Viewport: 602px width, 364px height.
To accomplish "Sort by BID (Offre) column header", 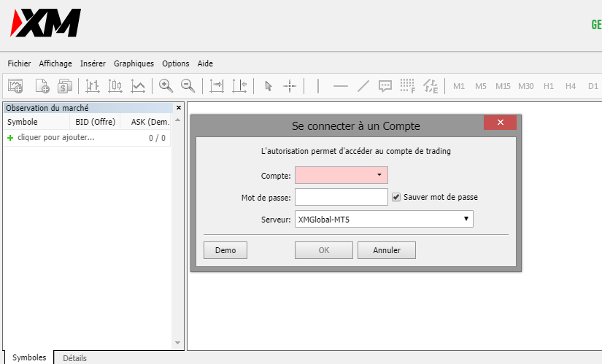I will pos(95,122).
